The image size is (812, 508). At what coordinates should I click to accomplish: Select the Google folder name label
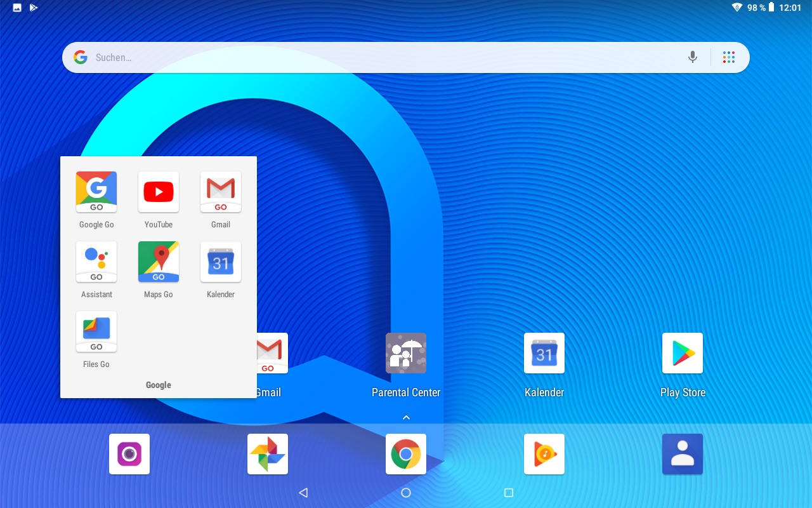tap(159, 385)
